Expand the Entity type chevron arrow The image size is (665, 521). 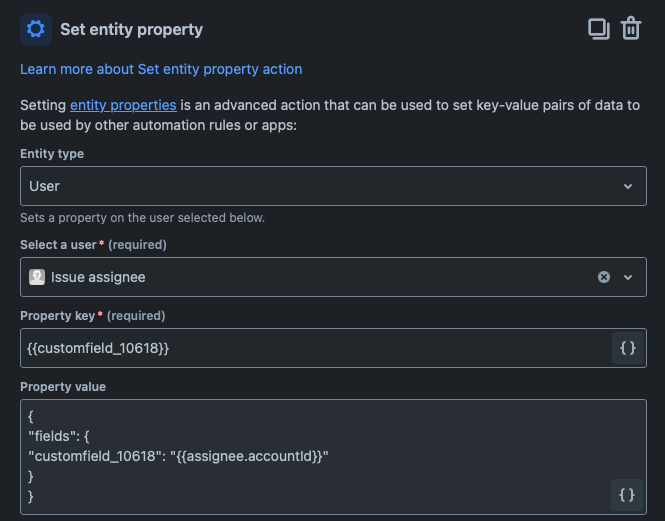628,186
